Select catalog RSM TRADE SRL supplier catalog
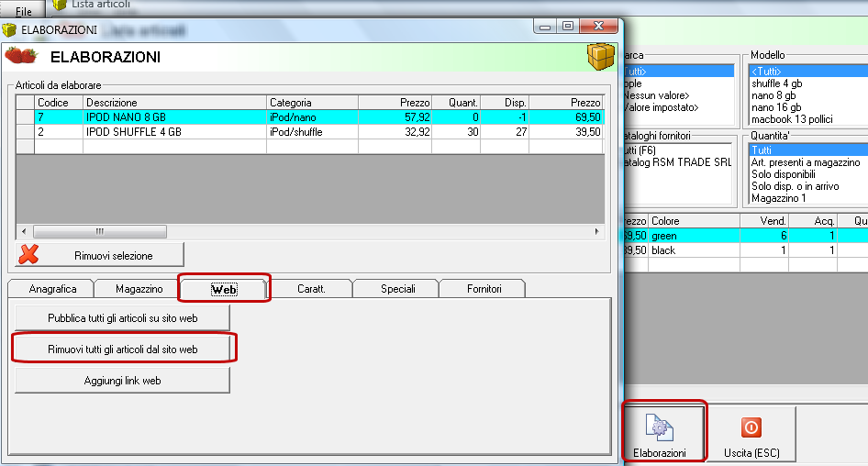Image resolution: width=868 pixels, height=466 pixels. coord(677,162)
